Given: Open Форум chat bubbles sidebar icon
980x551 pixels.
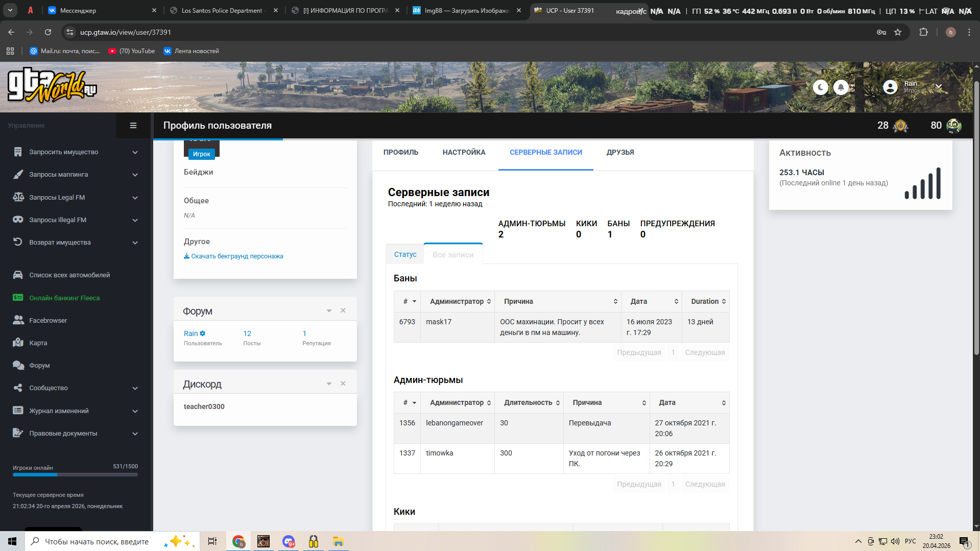Looking at the screenshot, I should click(18, 365).
